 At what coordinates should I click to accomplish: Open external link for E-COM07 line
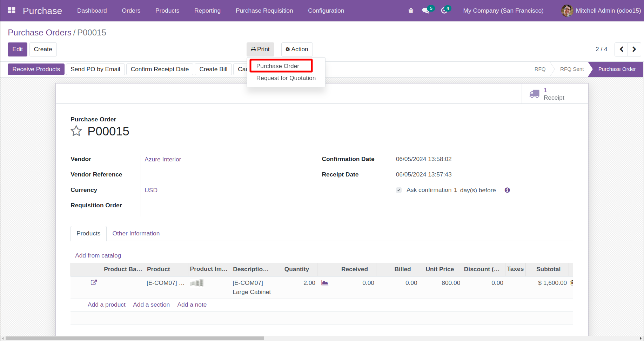pos(94,282)
